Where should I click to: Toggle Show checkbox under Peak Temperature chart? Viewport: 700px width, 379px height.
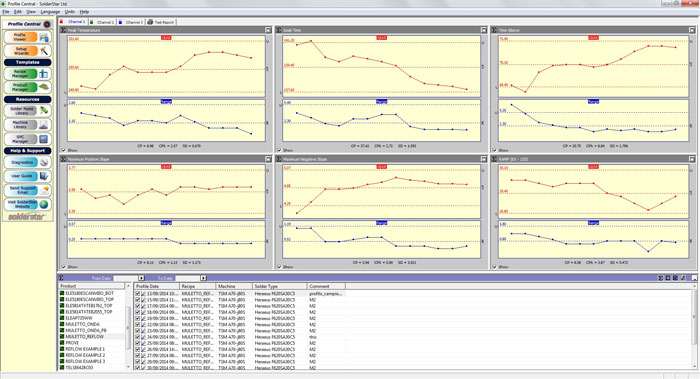(x=64, y=150)
